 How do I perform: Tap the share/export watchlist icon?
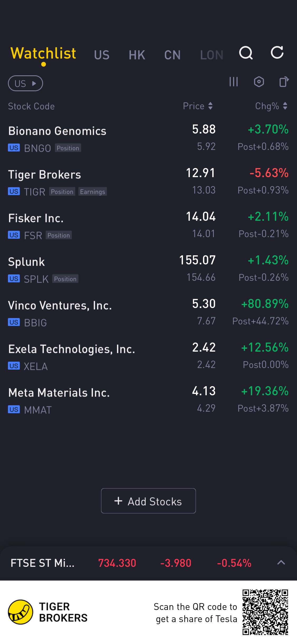(284, 82)
